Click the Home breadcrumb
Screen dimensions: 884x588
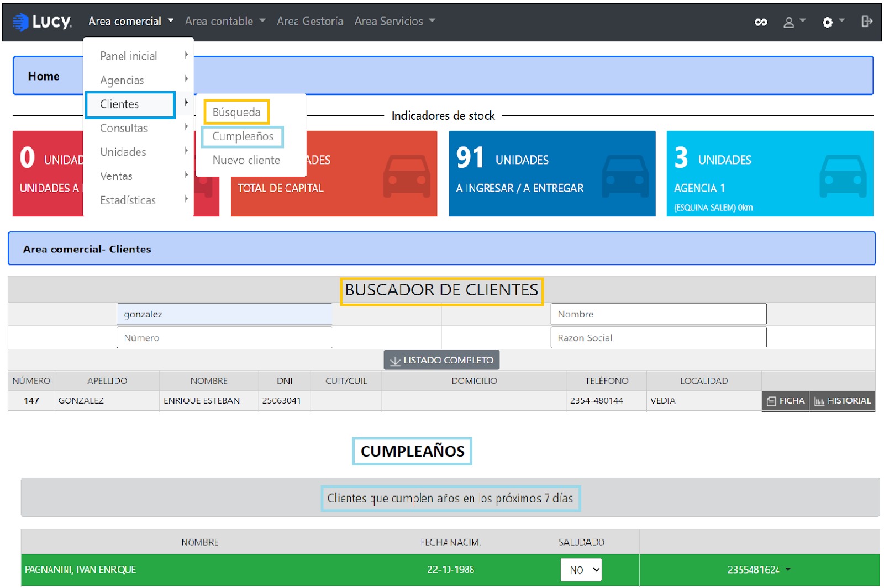point(44,76)
